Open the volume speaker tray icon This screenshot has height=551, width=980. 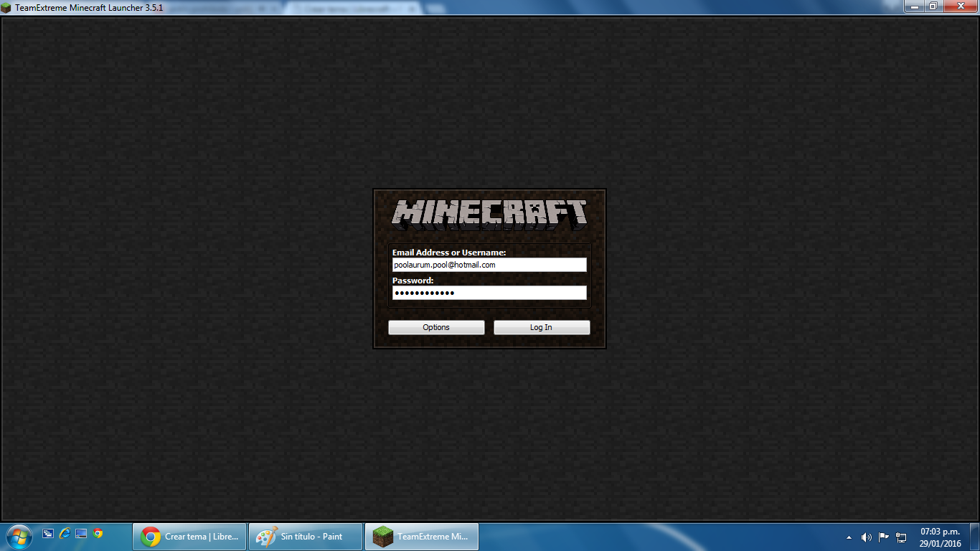click(867, 537)
